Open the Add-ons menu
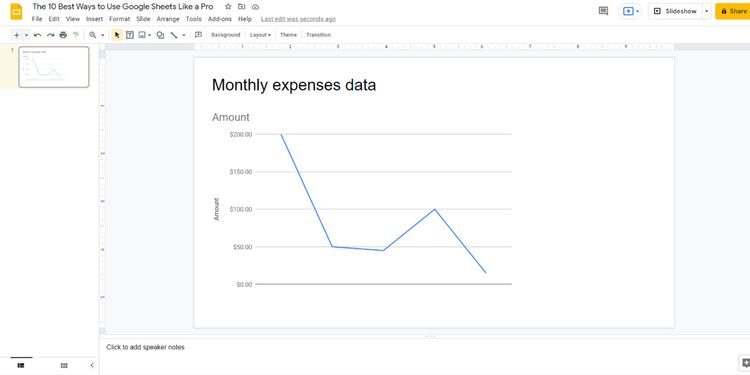Image resolution: width=750 pixels, height=375 pixels. [x=220, y=19]
